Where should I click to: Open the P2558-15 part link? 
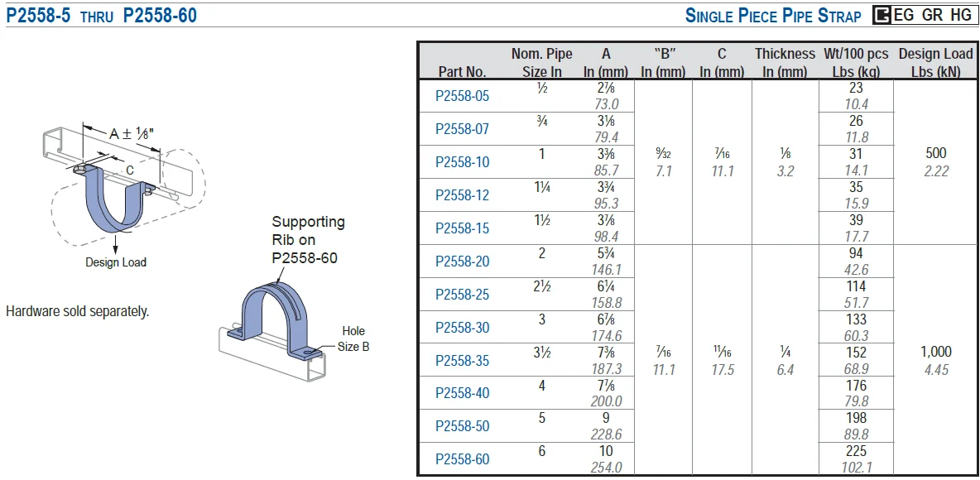coord(462,228)
